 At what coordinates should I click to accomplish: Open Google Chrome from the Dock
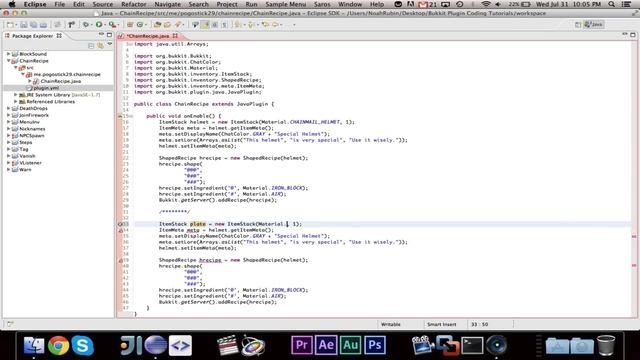click(x=58, y=345)
